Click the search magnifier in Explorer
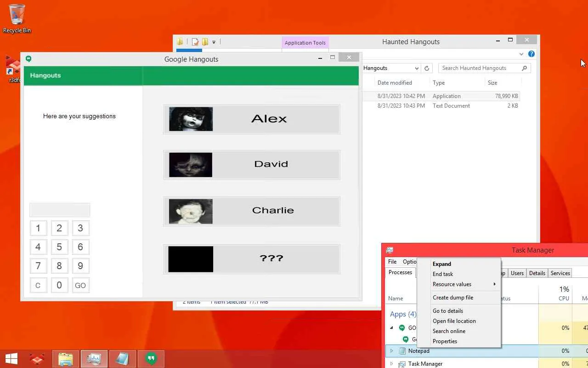The image size is (588, 368). (x=524, y=68)
